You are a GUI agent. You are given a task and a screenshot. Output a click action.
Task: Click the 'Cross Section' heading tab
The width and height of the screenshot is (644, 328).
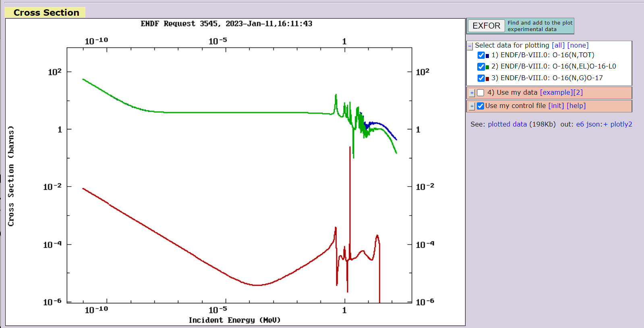45,12
